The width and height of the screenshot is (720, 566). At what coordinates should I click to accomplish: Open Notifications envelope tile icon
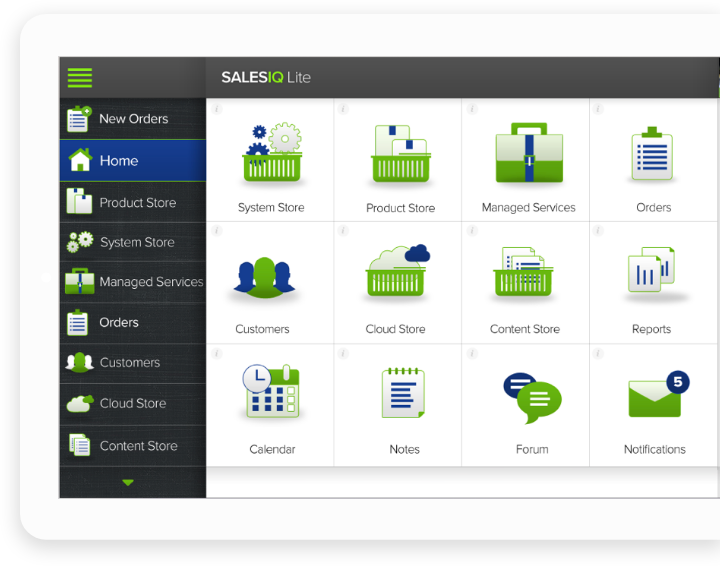coord(655,398)
